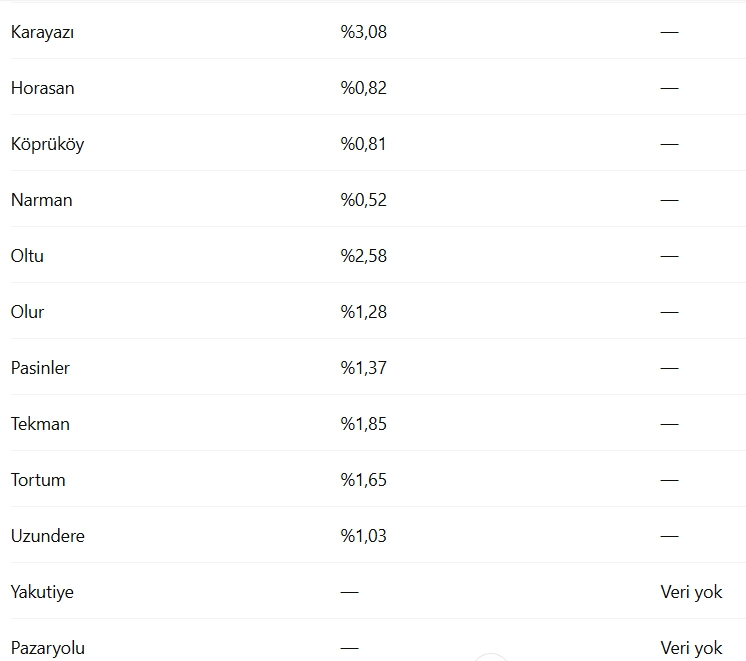Click the %2,58 value for Oltu
Viewport: 746px width, 661px height.
tap(363, 256)
